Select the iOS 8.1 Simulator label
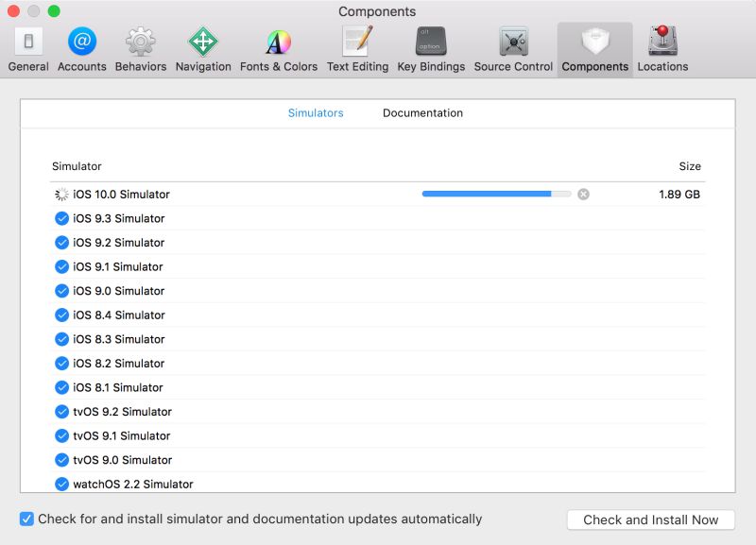756x545 pixels. 118,387
